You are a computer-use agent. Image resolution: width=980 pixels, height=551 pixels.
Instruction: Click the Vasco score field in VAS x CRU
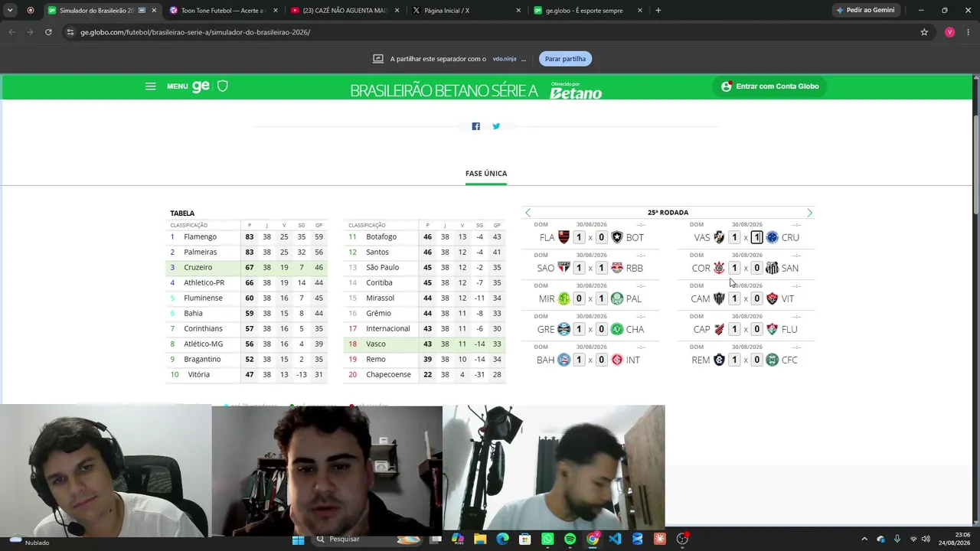pos(734,237)
